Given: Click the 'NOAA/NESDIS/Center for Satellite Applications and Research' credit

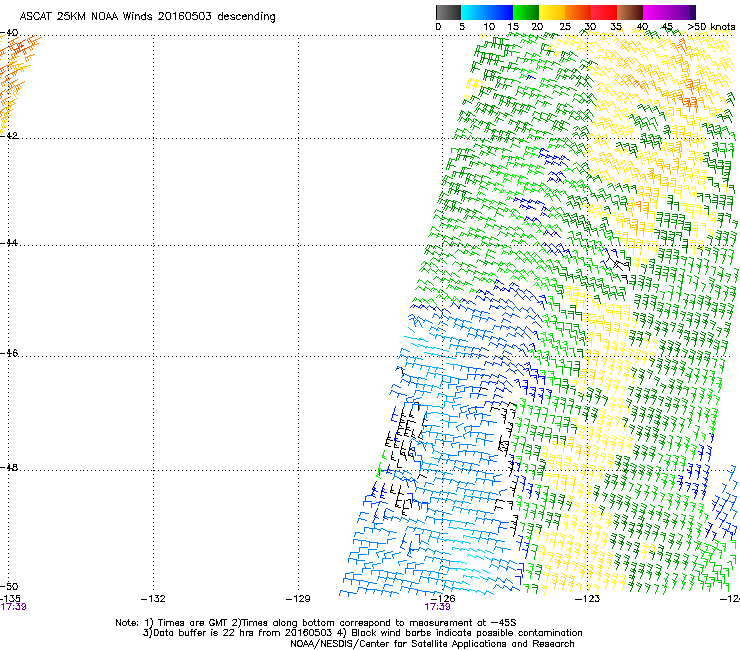Looking at the screenshot, I should (432, 644).
